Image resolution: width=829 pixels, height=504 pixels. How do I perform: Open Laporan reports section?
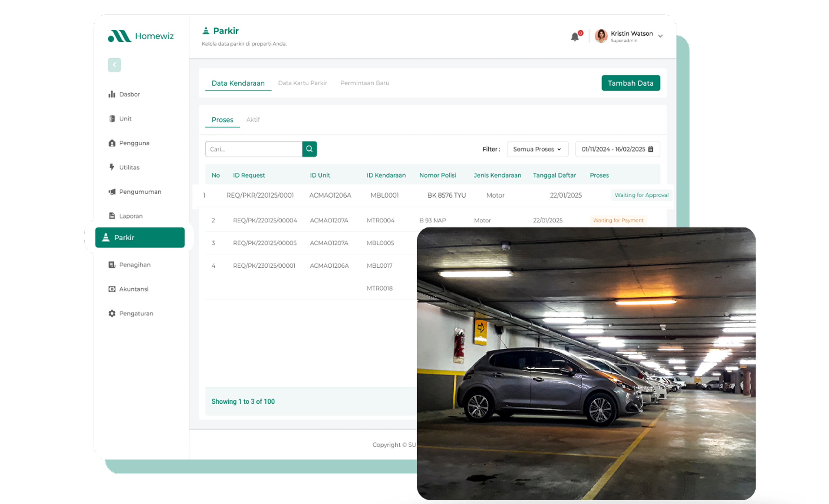coord(131,216)
